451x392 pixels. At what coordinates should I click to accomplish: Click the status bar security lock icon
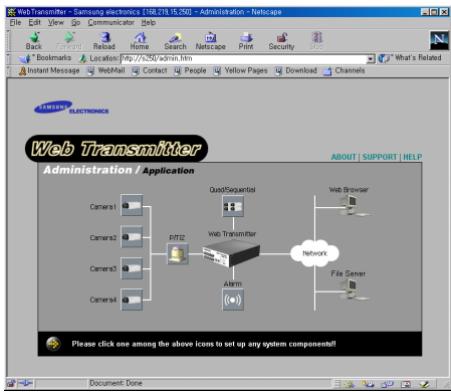click(11, 383)
